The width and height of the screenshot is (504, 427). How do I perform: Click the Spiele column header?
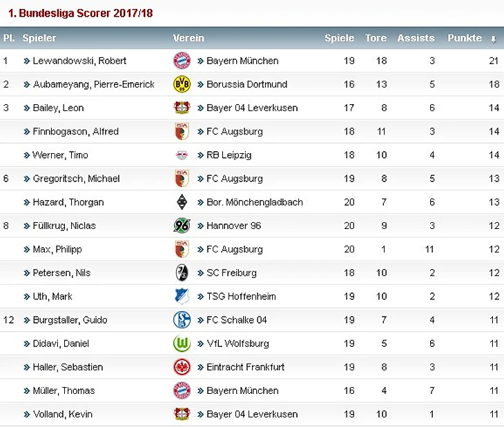point(339,39)
